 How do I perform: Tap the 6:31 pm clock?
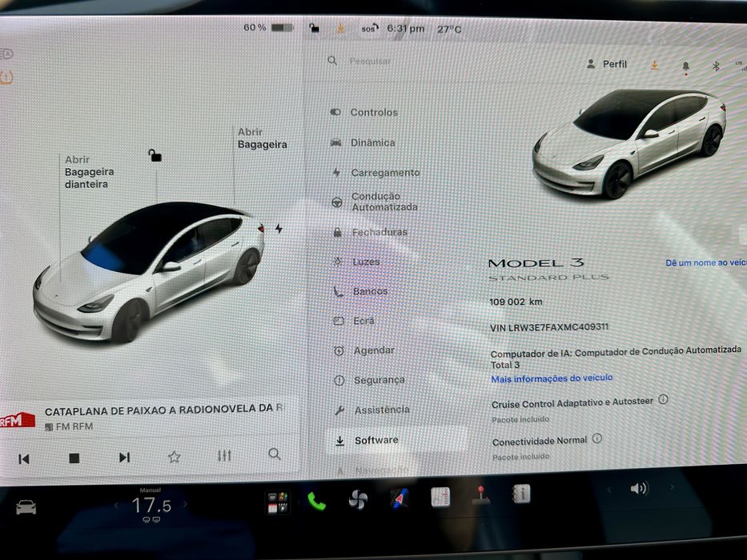click(405, 29)
